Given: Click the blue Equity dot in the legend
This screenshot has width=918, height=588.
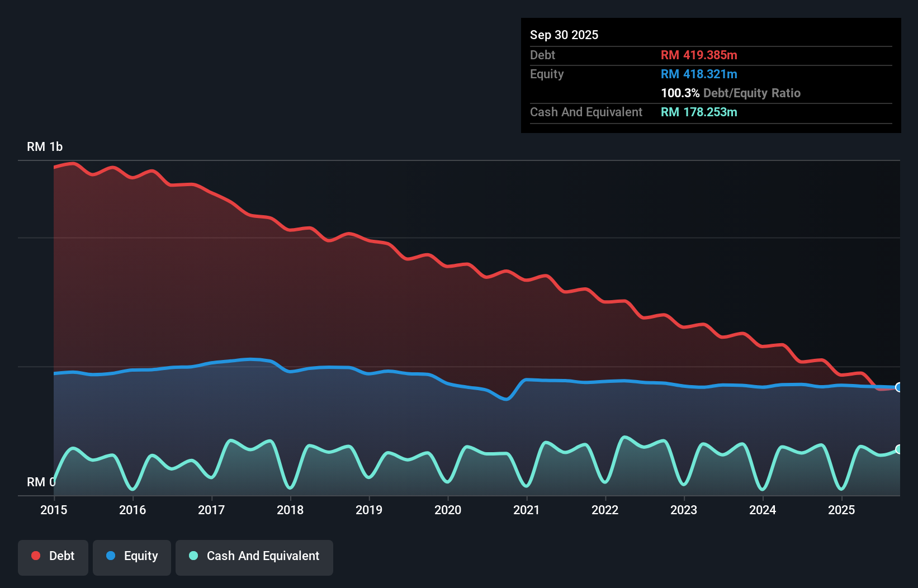Looking at the screenshot, I should pos(111,556).
